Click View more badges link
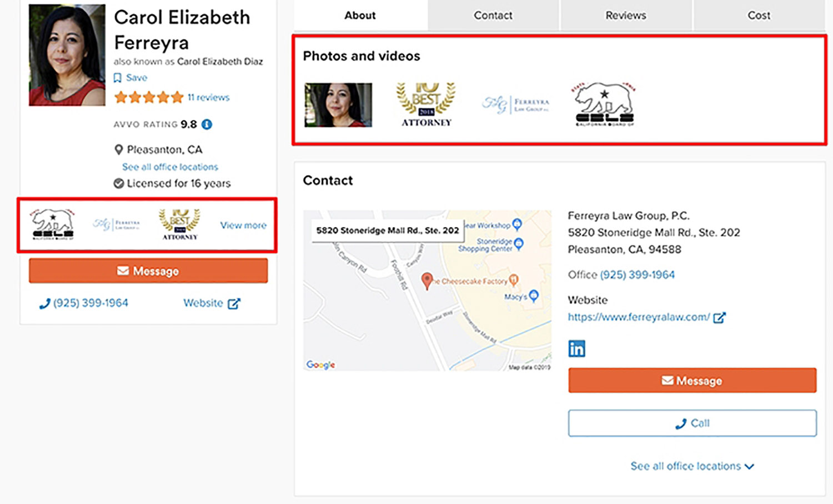Image resolution: width=833 pixels, height=504 pixels. pyautogui.click(x=243, y=225)
